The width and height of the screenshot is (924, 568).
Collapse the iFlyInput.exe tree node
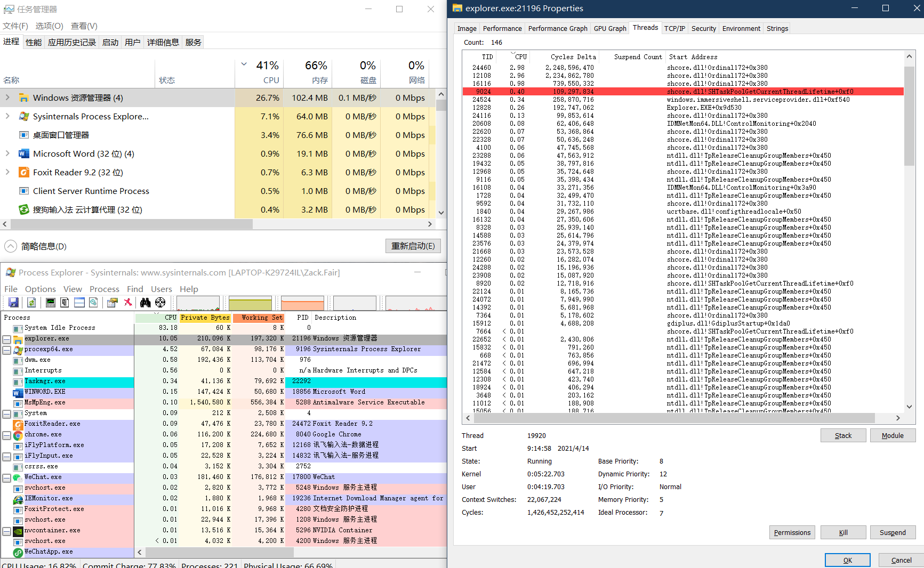[7, 456]
